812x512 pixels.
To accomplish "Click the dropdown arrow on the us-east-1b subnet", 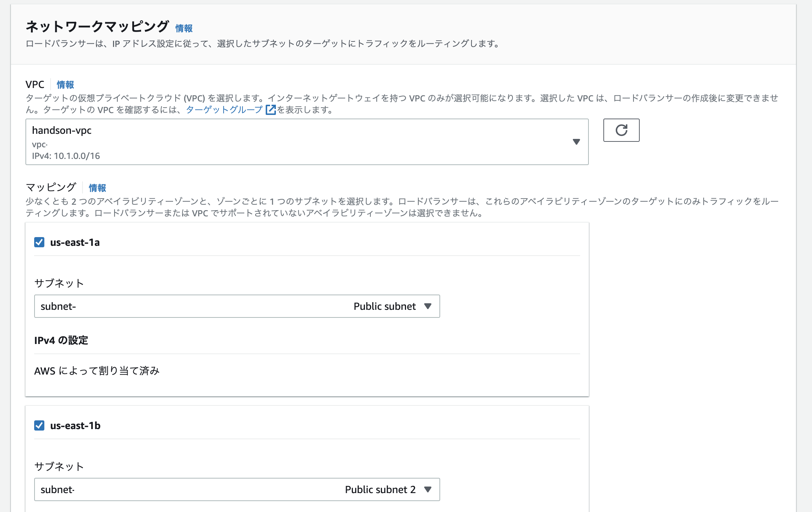I will [x=428, y=489].
